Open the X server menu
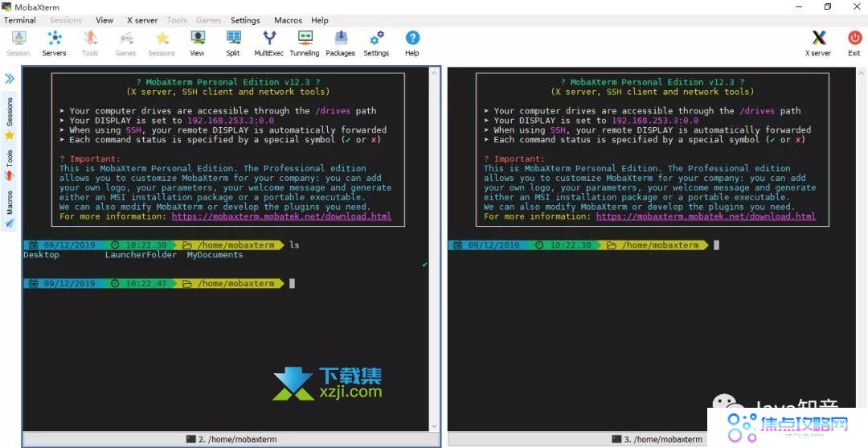 pyautogui.click(x=142, y=20)
